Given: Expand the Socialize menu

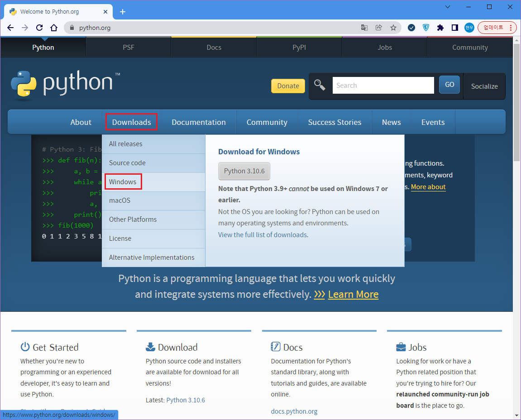Looking at the screenshot, I should coord(484,86).
